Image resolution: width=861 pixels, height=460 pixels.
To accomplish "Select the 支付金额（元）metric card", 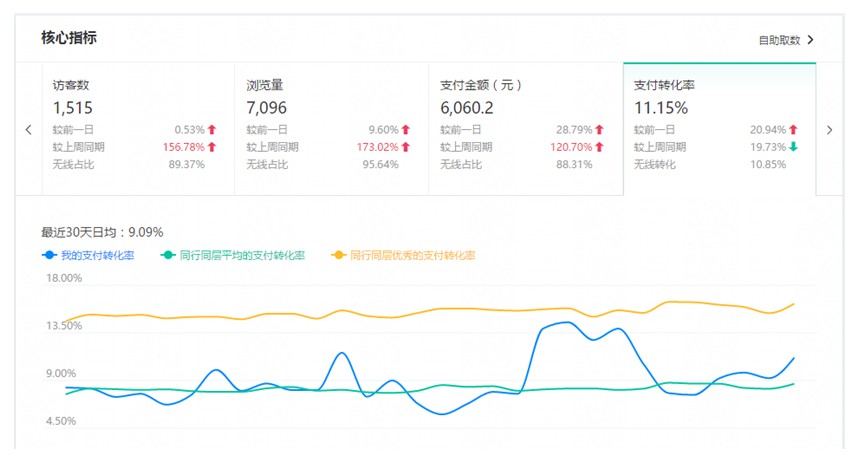I will pyautogui.click(x=526, y=129).
